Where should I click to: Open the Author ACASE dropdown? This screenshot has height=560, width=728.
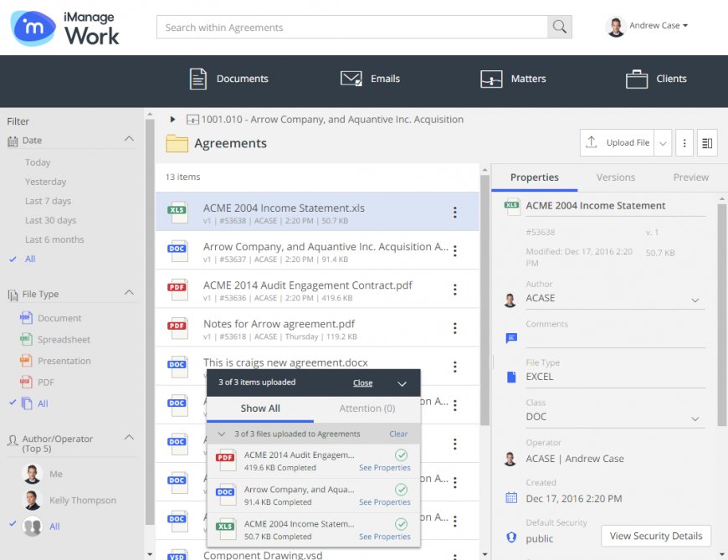(695, 301)
